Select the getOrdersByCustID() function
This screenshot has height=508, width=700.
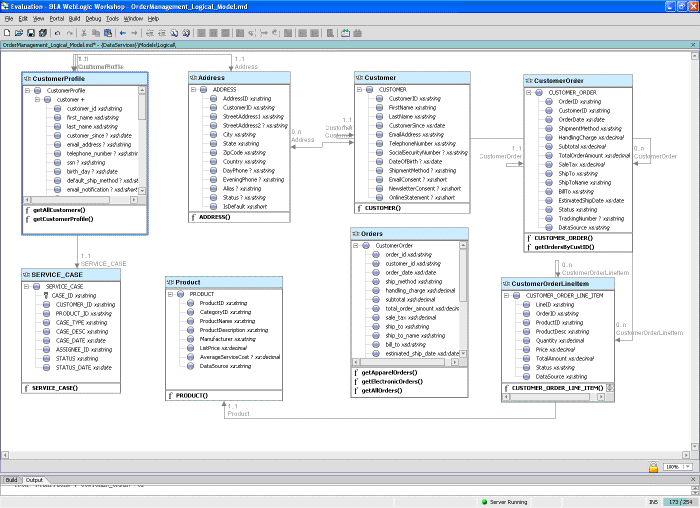click(x=564, y=247)
